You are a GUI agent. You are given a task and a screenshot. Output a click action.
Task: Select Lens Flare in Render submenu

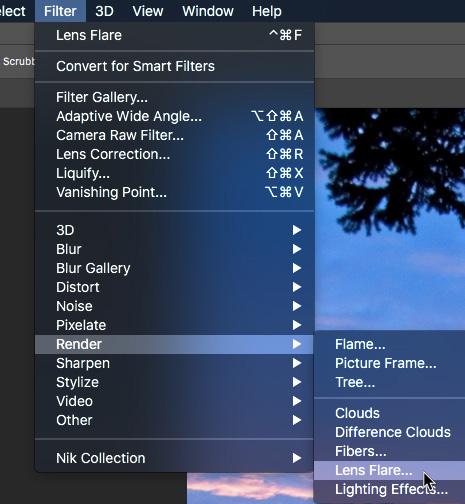[x=389, y=470]
